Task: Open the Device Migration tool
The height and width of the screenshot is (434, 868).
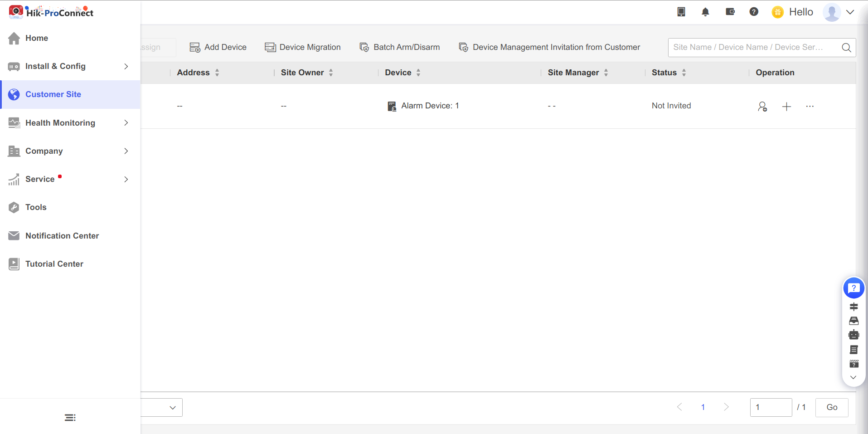Action: tap(303, 47)
